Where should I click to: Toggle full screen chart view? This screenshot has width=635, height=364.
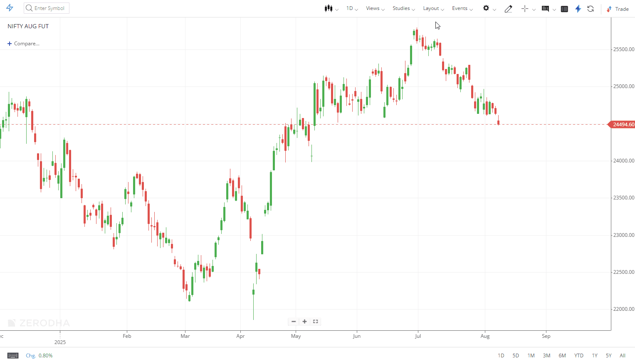[316, 322]
